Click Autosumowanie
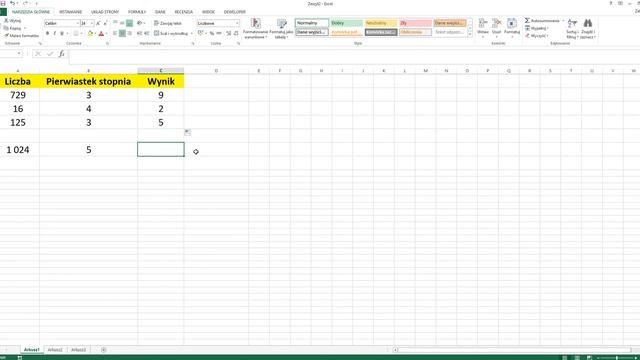The height and width of the screenshot is (360, 640). tap(542, 20)
